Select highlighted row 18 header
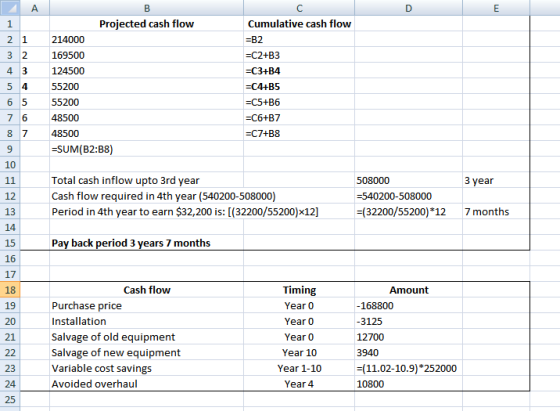The image size is (560, 411). coord(10,290)
